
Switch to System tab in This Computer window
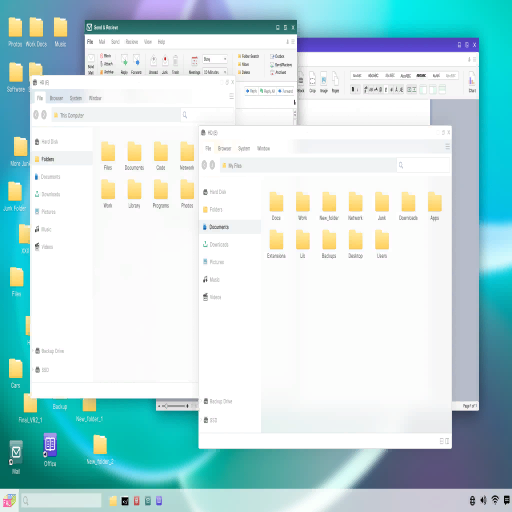click(x=76, y=98)
